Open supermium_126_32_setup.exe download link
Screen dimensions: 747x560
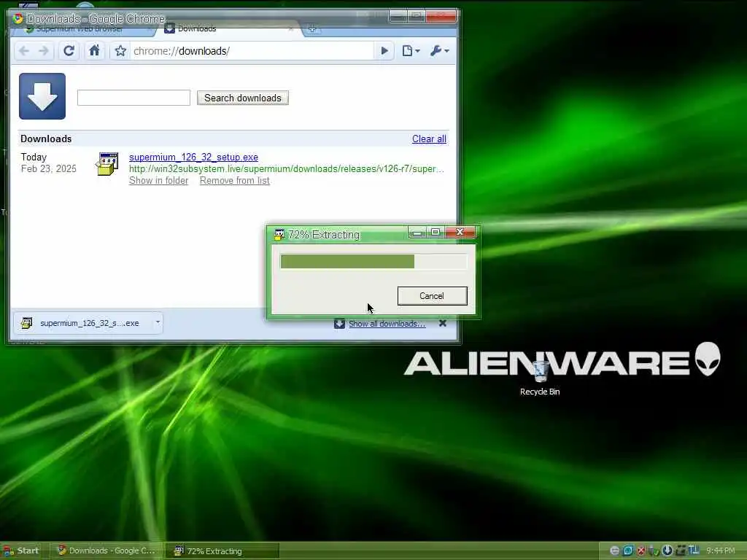[x=193, y=157]
